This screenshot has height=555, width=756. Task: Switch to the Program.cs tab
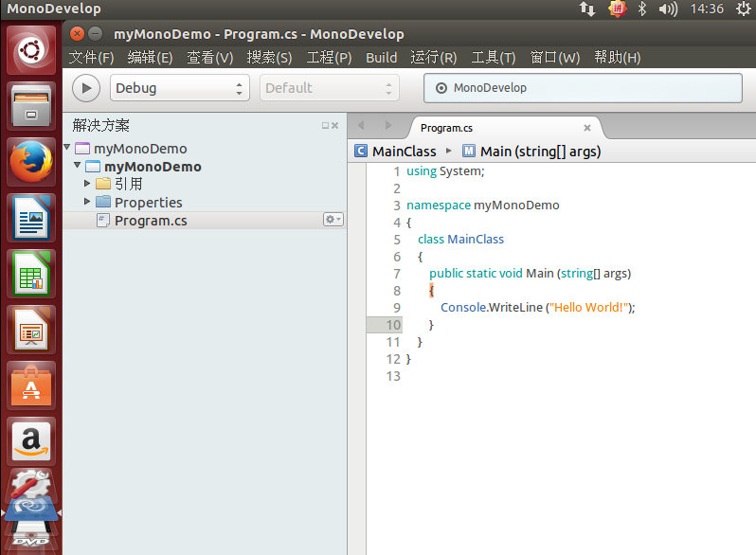coord(446,128)
